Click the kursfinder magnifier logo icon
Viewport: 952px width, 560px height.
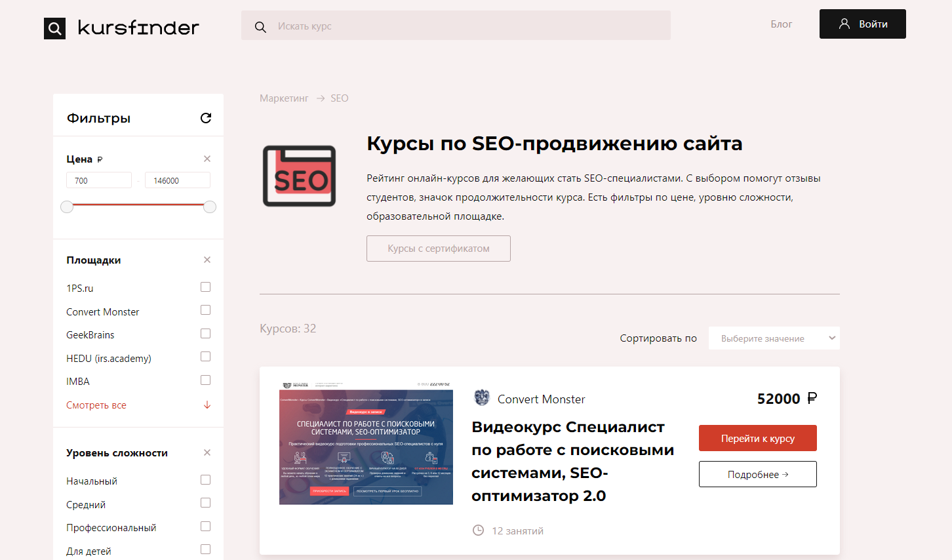tap(54, 28)
